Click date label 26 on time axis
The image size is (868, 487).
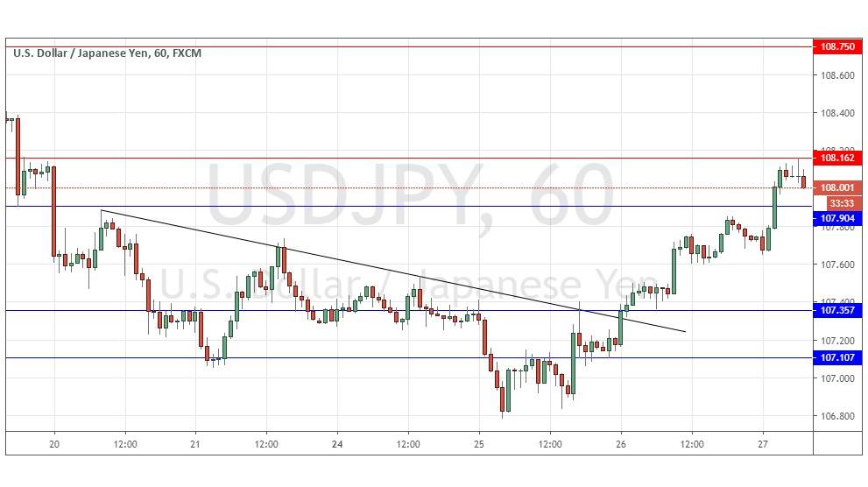[620, 444]
